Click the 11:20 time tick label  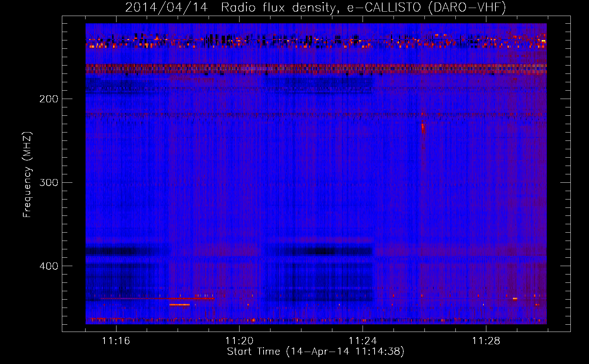[239, 341]
